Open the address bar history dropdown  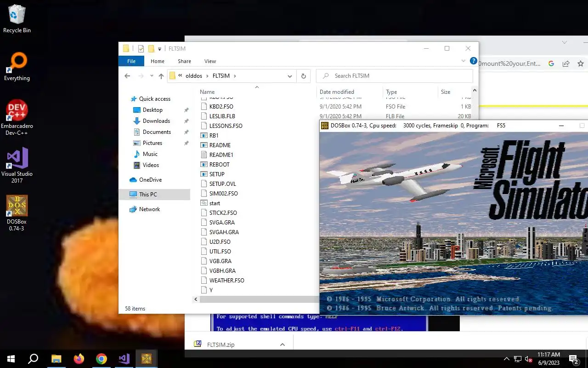289,76
